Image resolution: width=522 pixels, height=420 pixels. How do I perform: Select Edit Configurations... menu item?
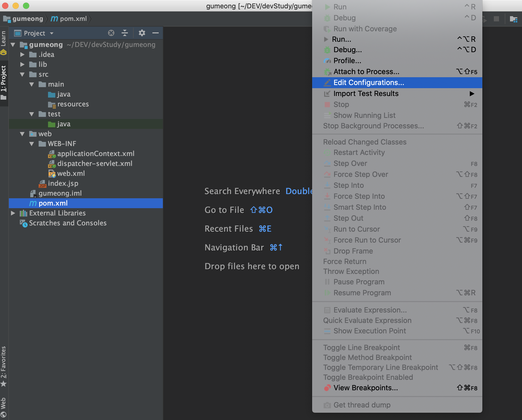click(369, 83)
